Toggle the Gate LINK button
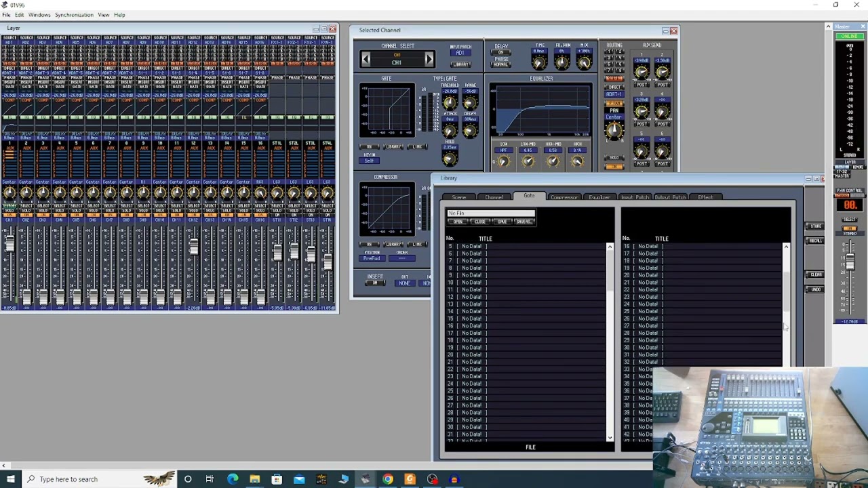868x488 pixels. 417,147
